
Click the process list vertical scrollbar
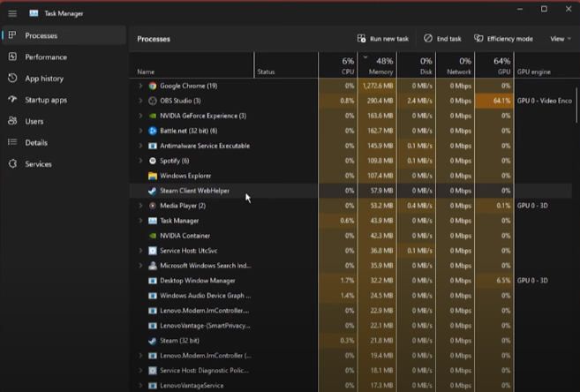point(576,105)
